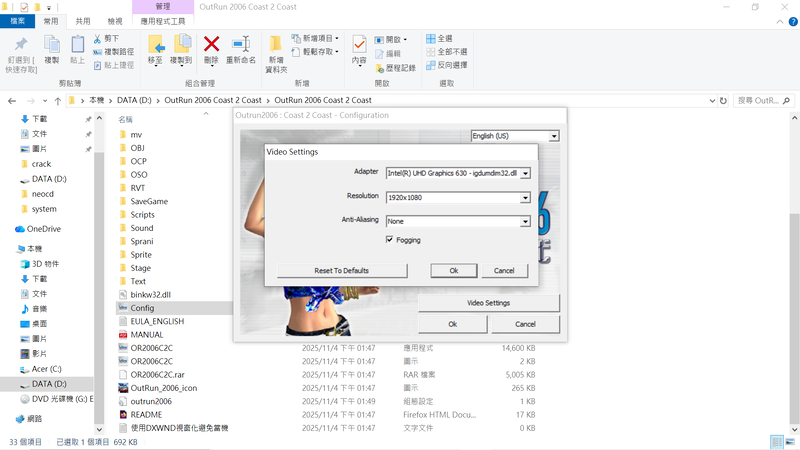This screenshot has width=800, height=450.
Task: Click Cancel in the Configuration window
Action: click(x=525, y=324)
